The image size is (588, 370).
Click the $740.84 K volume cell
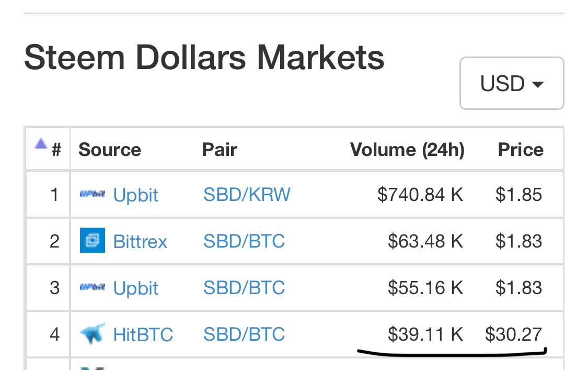[420, 195]
